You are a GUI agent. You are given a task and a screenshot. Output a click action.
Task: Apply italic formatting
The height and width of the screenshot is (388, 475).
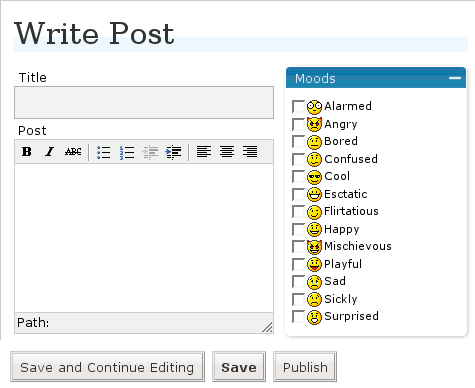click(50, 152)
